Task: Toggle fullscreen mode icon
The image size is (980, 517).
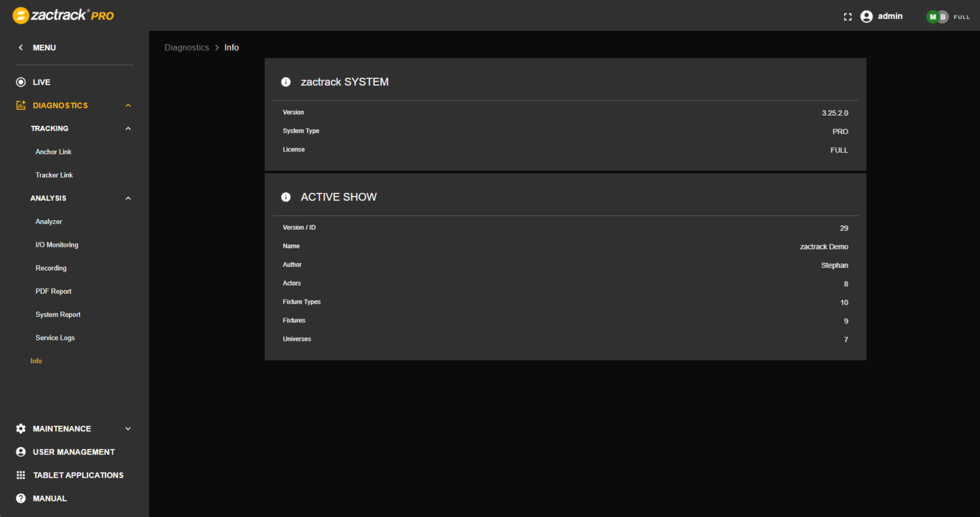Action: [848, 17]
